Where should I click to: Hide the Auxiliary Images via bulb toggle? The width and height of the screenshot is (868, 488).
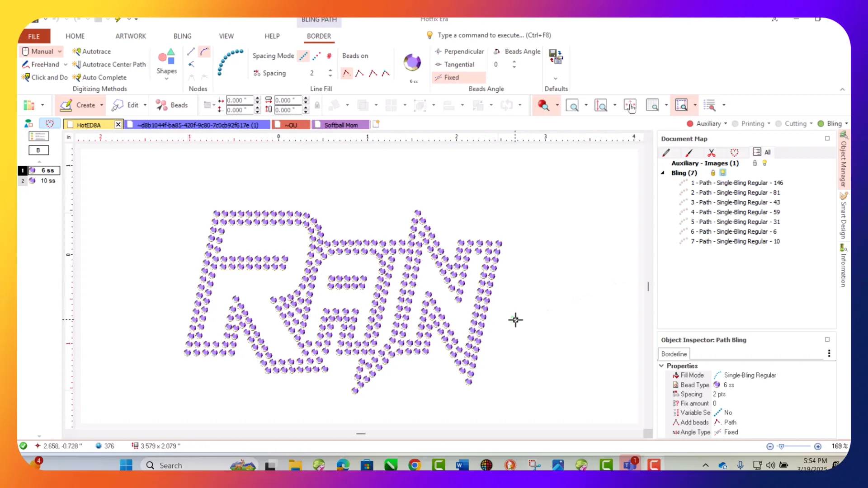[765, 163]
